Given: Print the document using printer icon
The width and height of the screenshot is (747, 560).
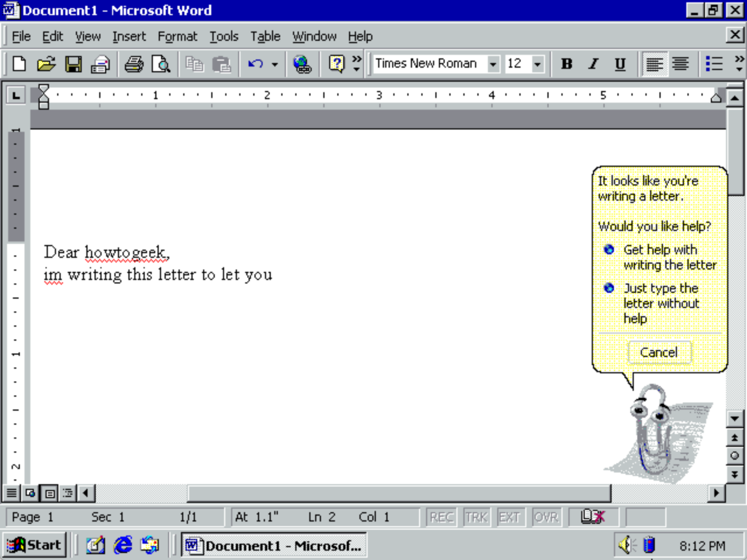Looking at the screenshot, I should [x=134, y=64].
